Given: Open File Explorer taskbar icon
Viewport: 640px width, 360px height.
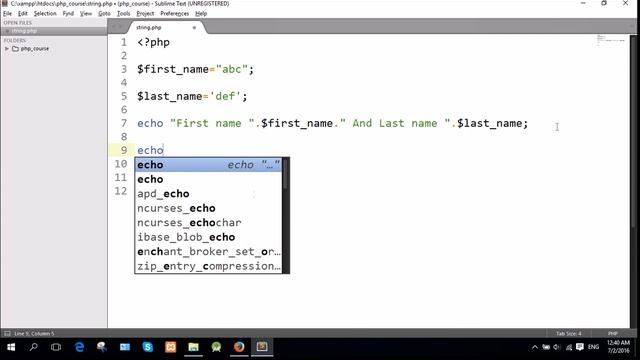Looking at the screenshot, I should (193, 347).
